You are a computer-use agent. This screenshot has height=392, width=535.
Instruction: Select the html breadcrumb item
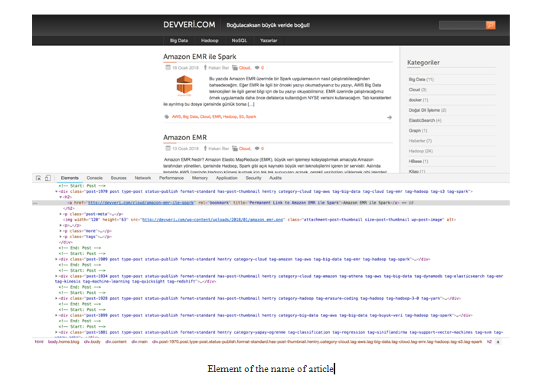coord(39,341)
